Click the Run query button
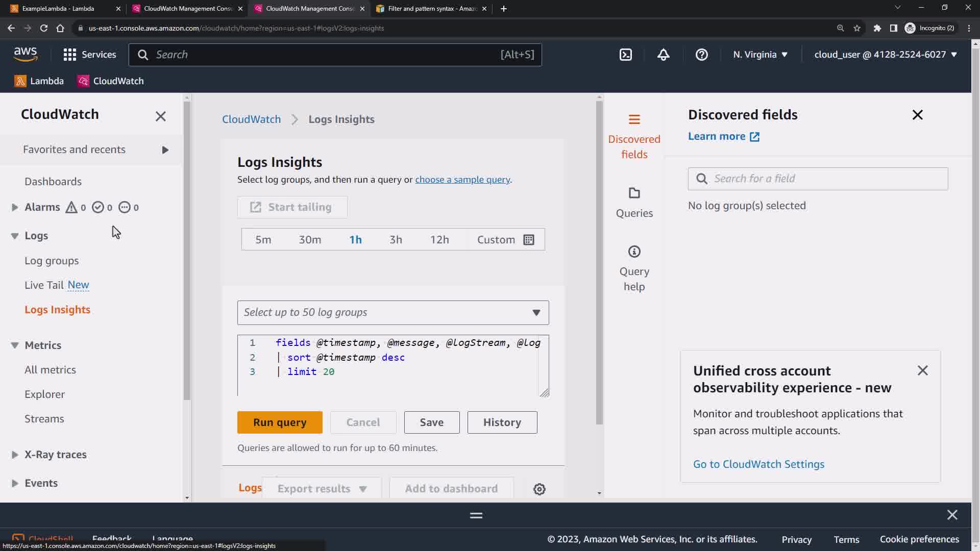The width and height of the screenshot is (980, 551). pyautogui.click(x=279, y=422)
